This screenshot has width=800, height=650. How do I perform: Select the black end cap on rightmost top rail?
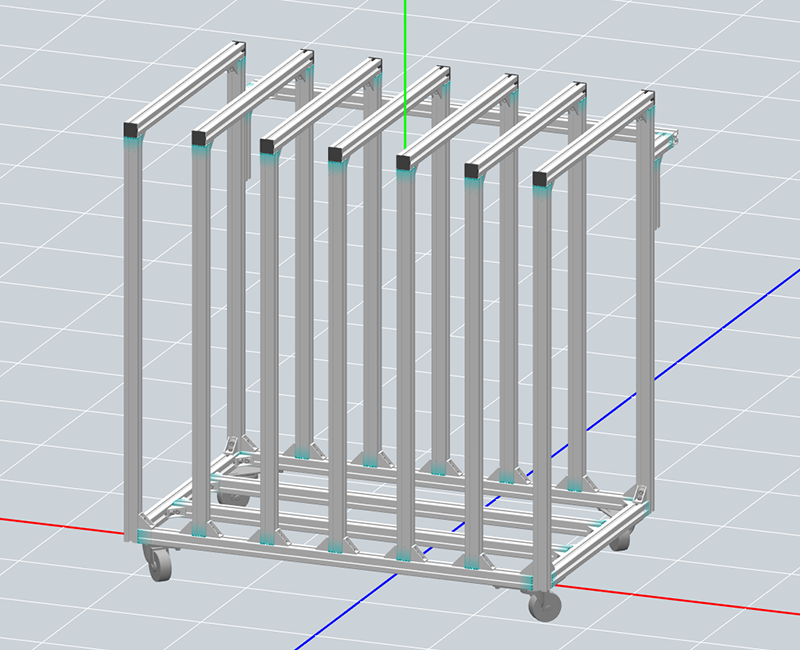pyautogui.click(x=541, y=179)
